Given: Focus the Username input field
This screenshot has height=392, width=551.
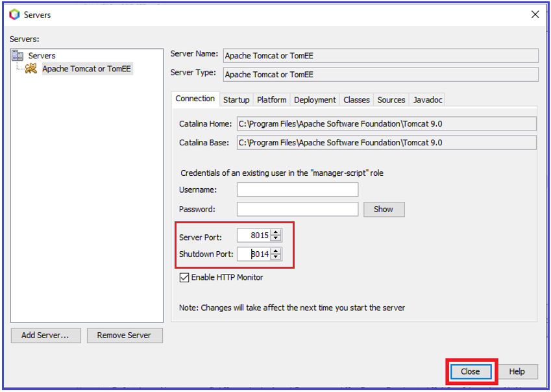Looking at the screenshot, I should pos(298,190).
